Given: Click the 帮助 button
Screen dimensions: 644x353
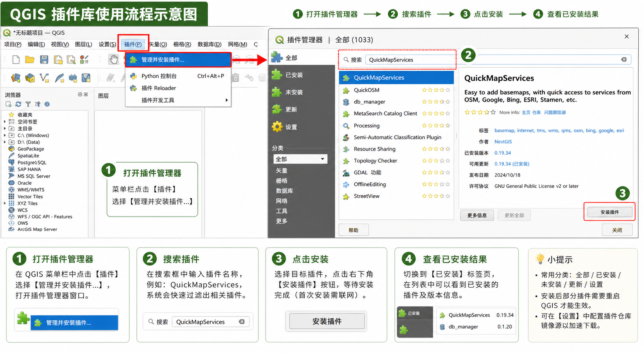Looking at the screenshot, I should coord(353,230).
